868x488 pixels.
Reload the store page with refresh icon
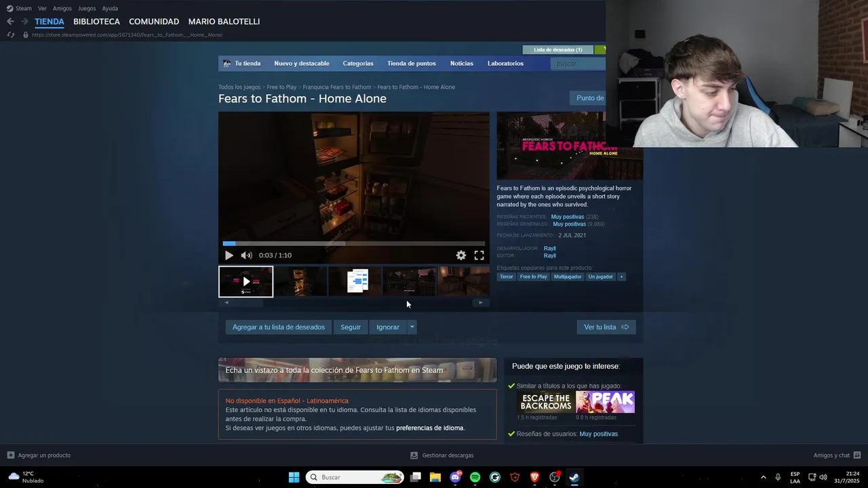tap(10, 35)
